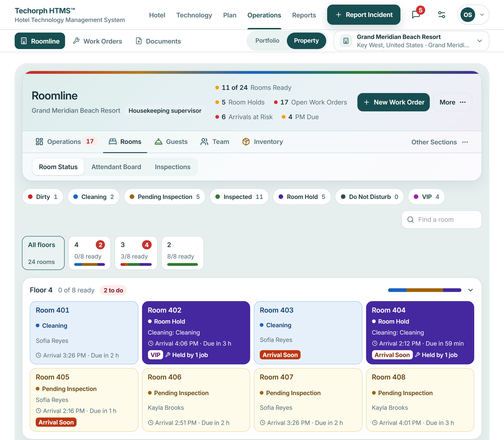
Task: Click the Inventory box icon
Action: (246, 142)
